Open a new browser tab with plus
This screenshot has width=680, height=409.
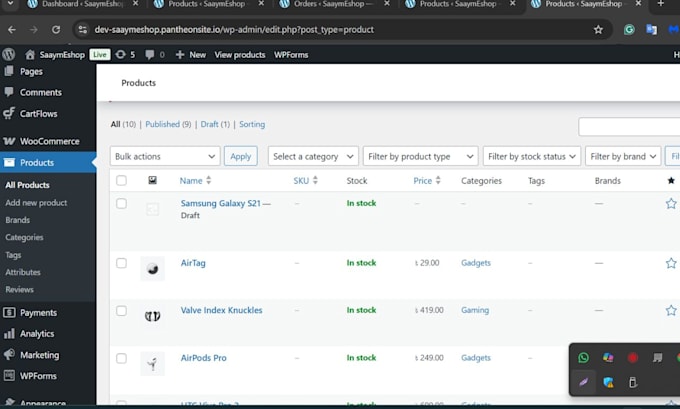660,4
